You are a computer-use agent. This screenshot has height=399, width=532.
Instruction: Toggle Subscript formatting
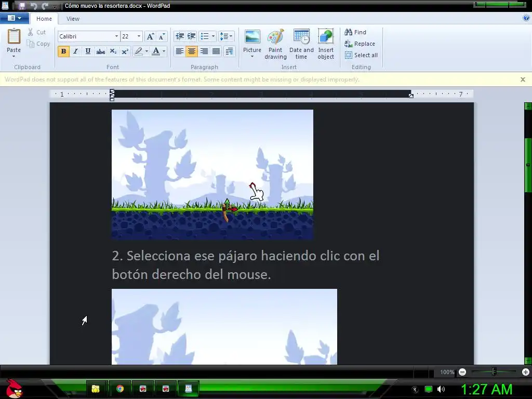coord(113,51)
